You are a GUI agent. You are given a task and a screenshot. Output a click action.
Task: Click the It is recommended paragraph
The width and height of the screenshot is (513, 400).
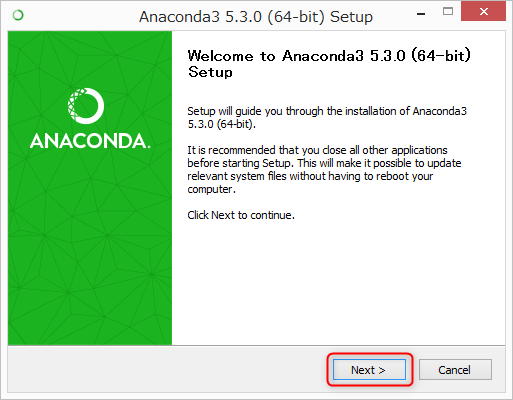click(x=324, y=169)
